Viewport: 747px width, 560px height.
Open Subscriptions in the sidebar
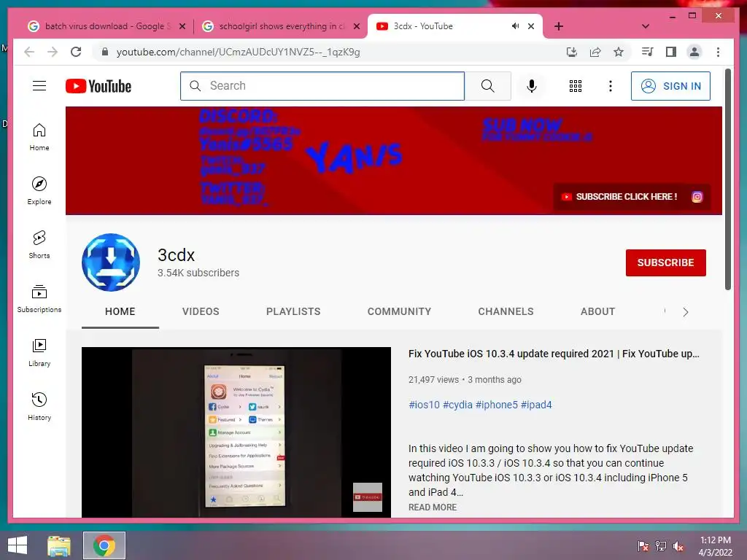click(39, 299)
